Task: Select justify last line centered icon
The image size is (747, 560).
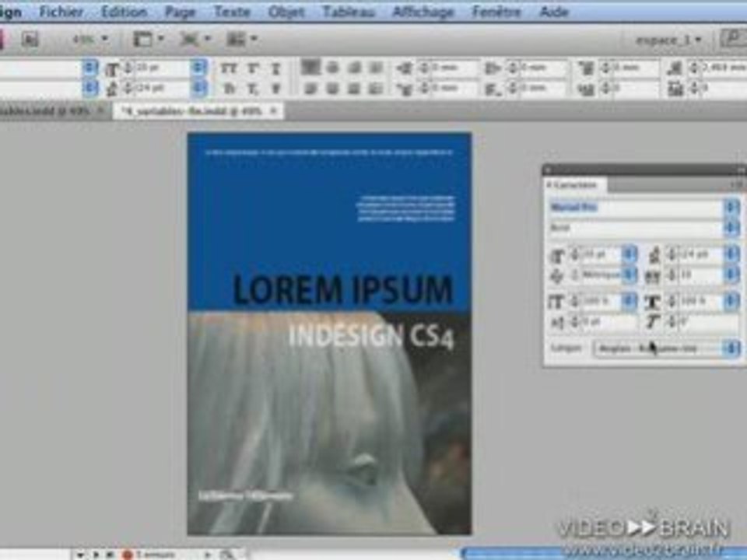Action: tap(332, 89)
